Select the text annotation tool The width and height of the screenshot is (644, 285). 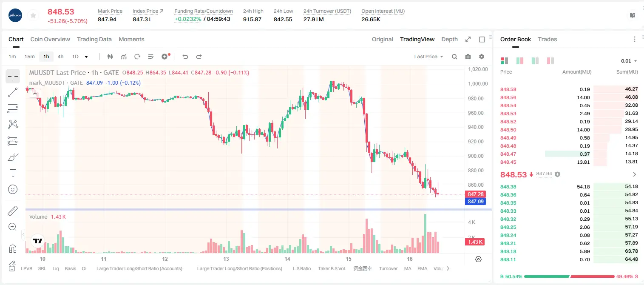13,173
